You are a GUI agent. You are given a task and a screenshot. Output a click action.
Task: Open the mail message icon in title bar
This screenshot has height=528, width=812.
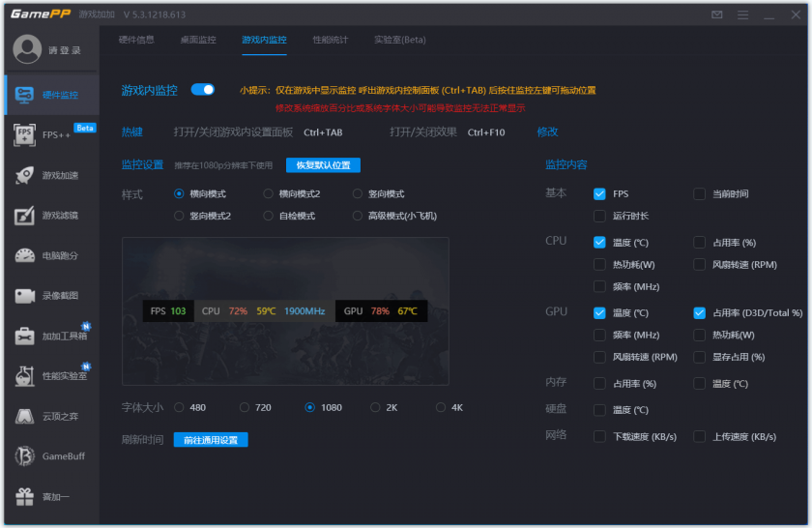click(716, 15)
